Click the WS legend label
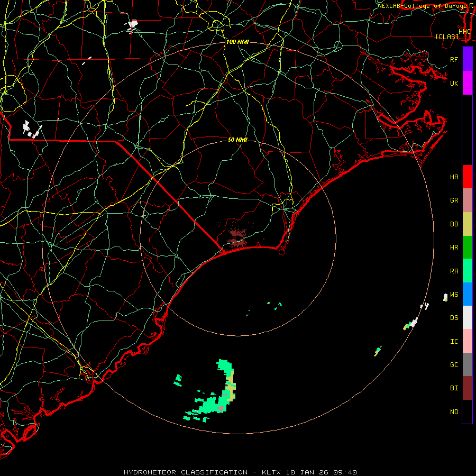The image size is (476, 476). 454,295
